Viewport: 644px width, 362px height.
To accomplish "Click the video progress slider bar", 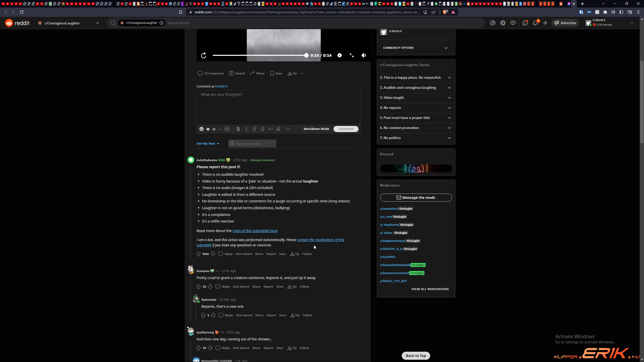I will 259,55.
